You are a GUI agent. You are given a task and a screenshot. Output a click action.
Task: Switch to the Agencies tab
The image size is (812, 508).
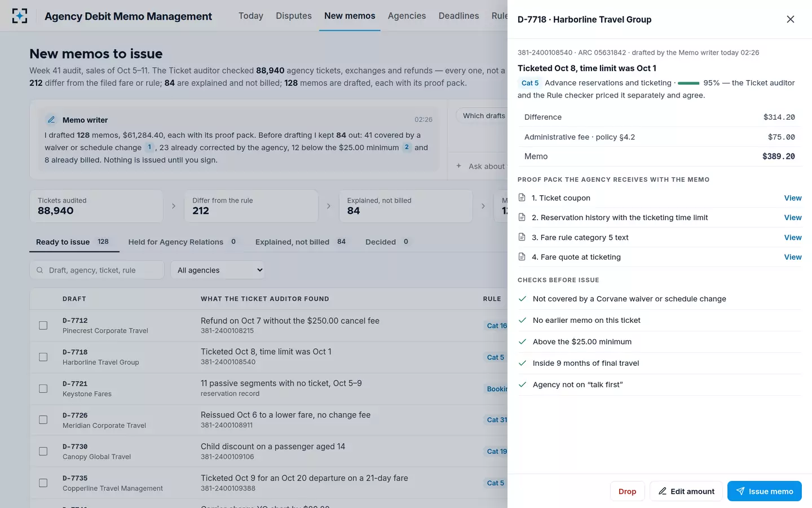tap(407, 16)
